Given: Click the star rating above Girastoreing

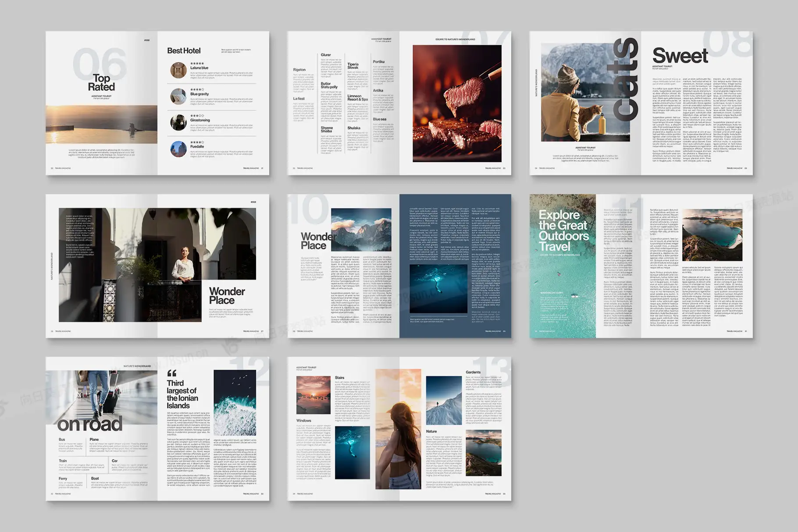Looking at the screenshot, I should tap(197, 116).
